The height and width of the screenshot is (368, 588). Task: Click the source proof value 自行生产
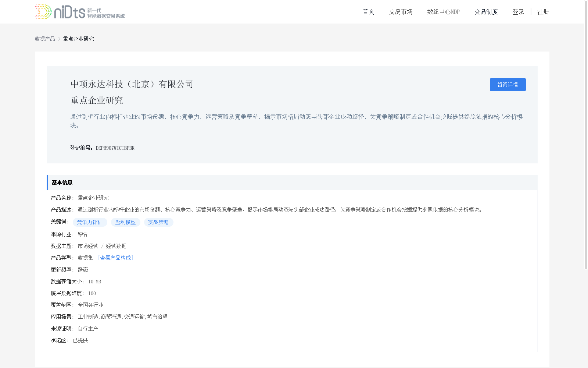click(x=88, y=329)
